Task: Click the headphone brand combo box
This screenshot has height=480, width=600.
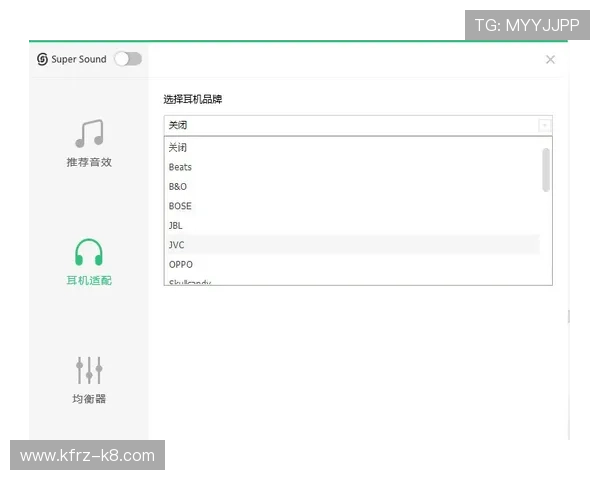Action: (358, 125)
